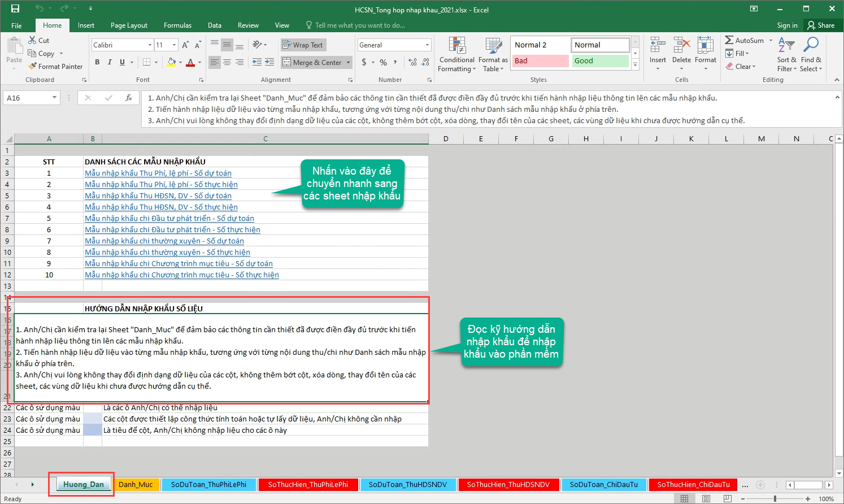
Task: Switch to the Danh_Muc sheet tab
Action: click(136, 484)
